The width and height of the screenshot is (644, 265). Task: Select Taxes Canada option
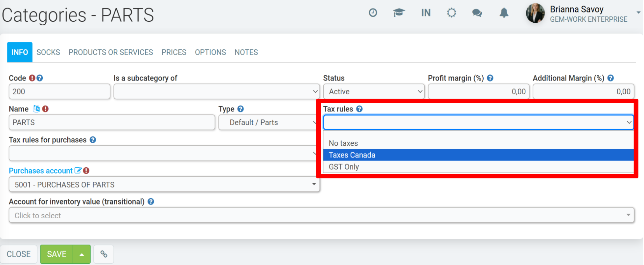pos(478,155)
